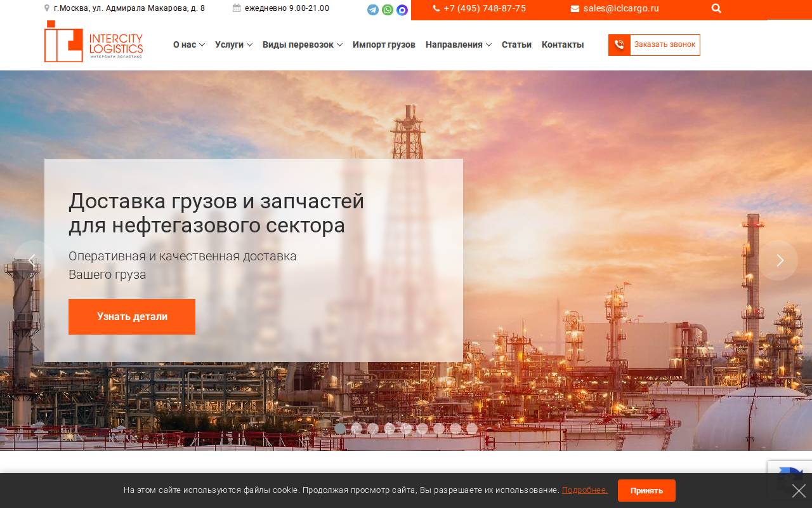Expand the "Направления" dropdown
Image resolution: width=812 pixels, height=508 pixels.
(x=459, y=44)
